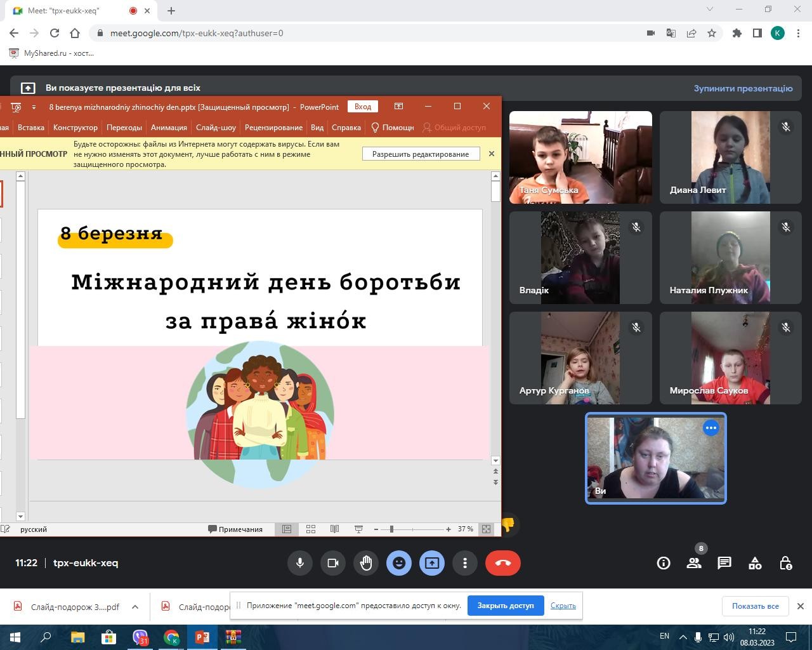Screen dimensions: 812x650
Task: Open Chrome extensions puzzle icon
Action: pyautogui.click(x=737, y=33)
